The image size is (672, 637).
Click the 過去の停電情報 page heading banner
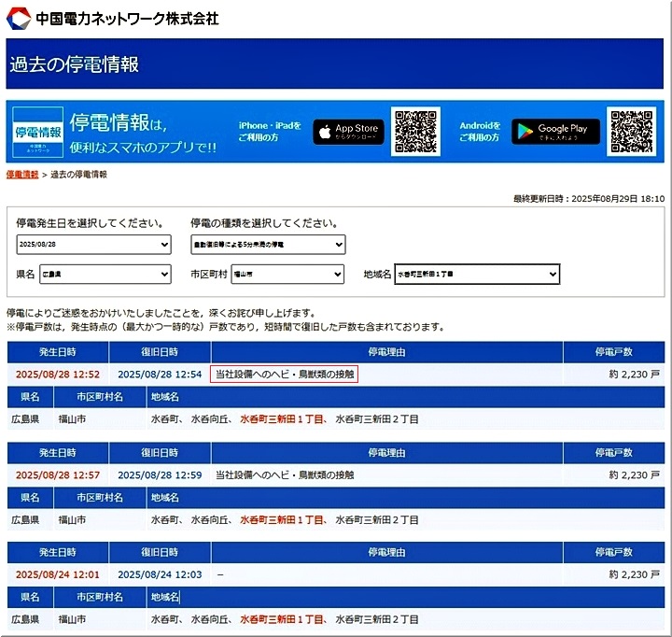tap(336, 64)
